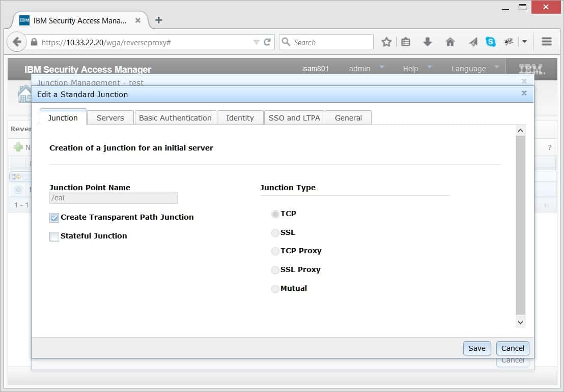Go to the browser home icon

(450, 42)
